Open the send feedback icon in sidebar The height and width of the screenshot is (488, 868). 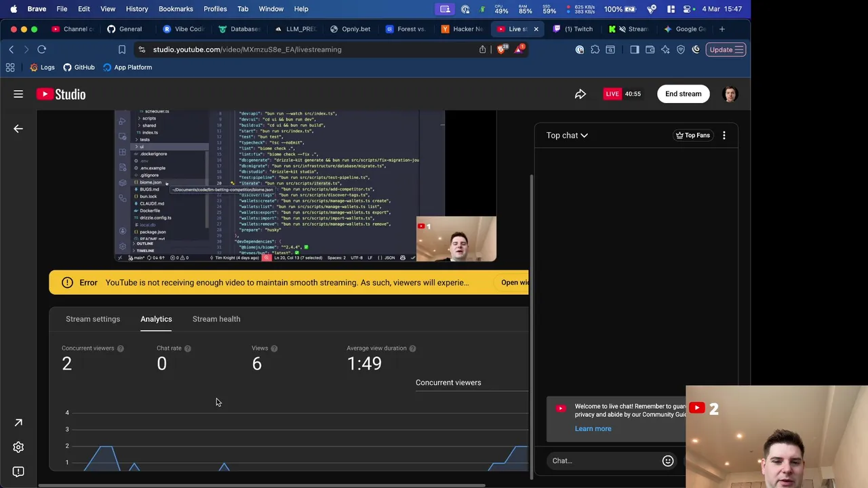[18, 471]
